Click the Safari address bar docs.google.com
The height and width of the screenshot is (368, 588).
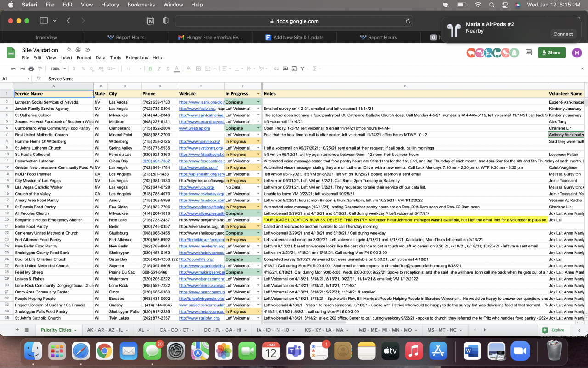click(x=294, y=21)
